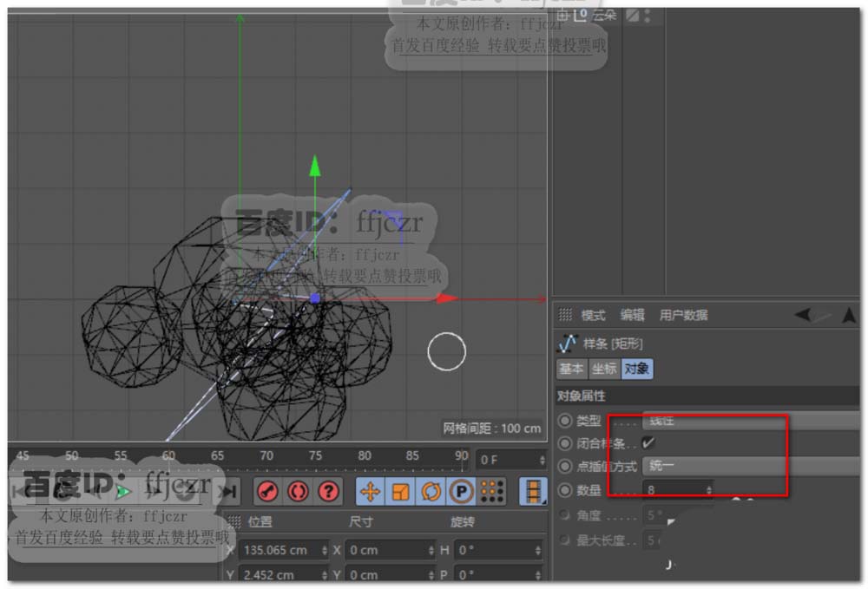Toggle position keyframe recording (move arrows icon)
868x589 pixels.
(x=371, y=491)
